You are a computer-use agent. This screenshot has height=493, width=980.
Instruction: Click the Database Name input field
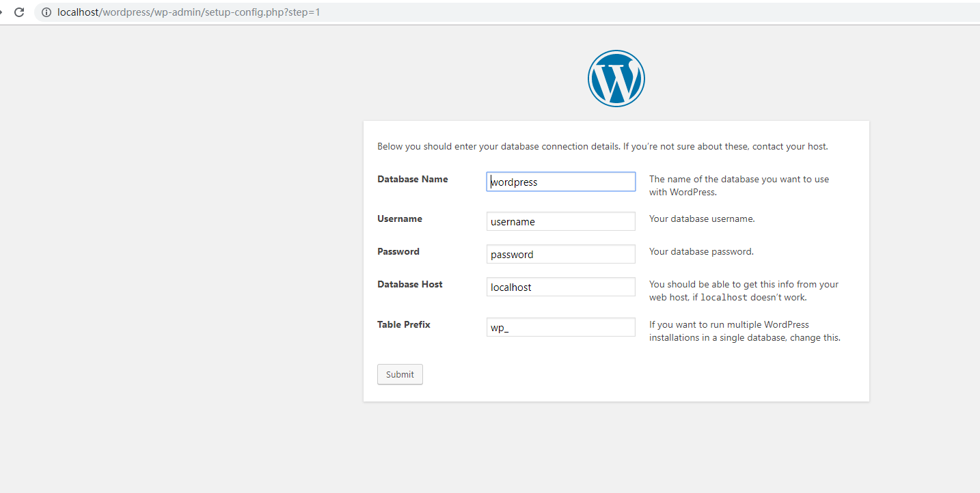(561, 182)
